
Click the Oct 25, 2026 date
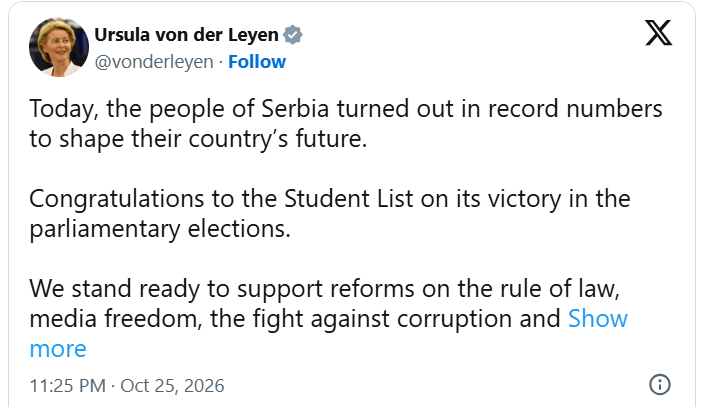pos(172,386)
